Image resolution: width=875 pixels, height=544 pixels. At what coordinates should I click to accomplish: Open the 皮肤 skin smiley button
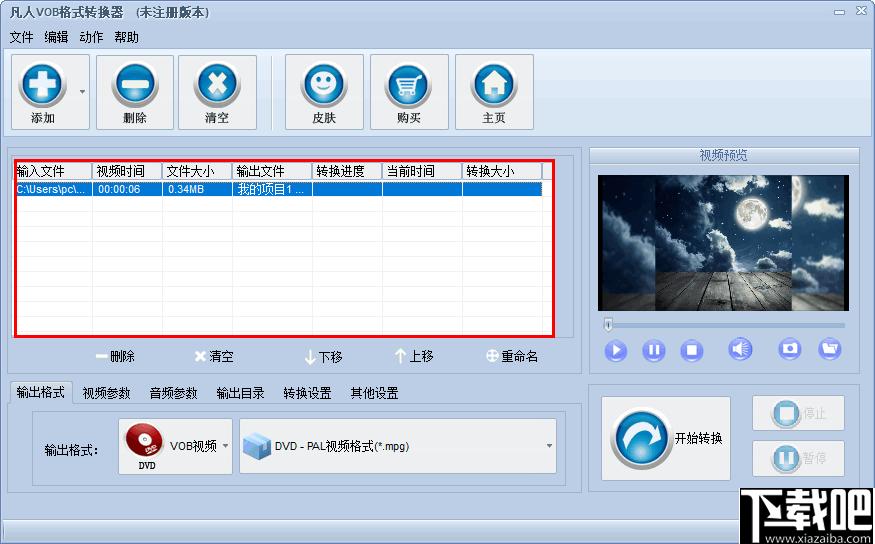click(x=324, y=92)
